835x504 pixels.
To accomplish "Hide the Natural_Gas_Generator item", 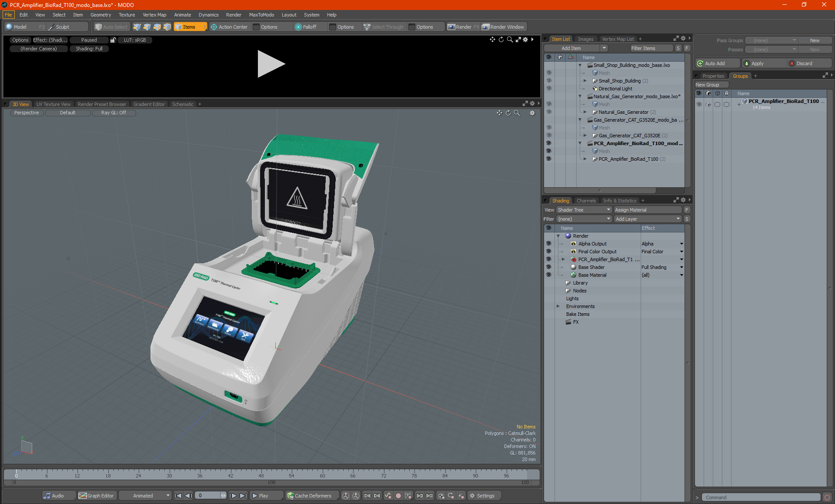I will click(x=548, y=112).
